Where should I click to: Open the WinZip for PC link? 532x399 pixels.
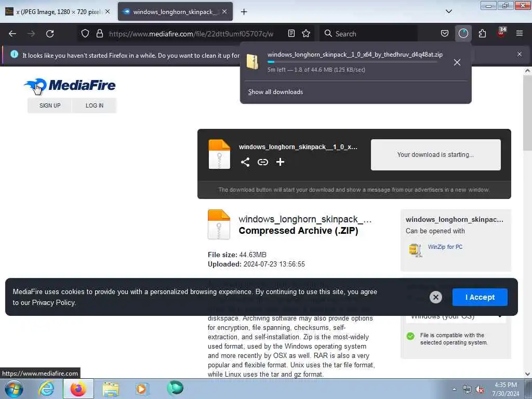pyautogui.click(x=445, y=247)
